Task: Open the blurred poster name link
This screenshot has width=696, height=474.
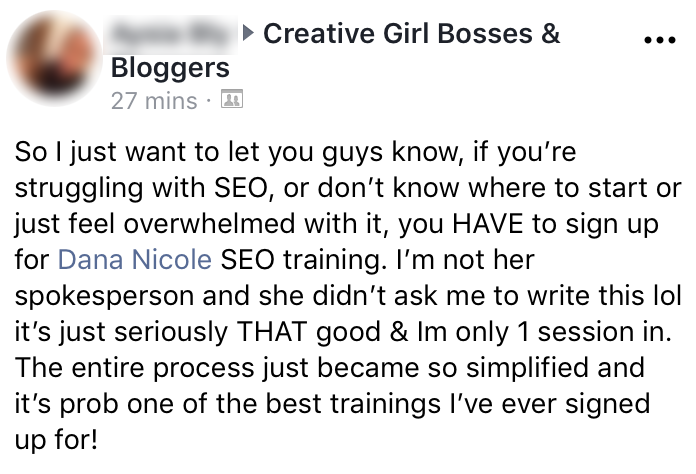Action: point(171,35)
